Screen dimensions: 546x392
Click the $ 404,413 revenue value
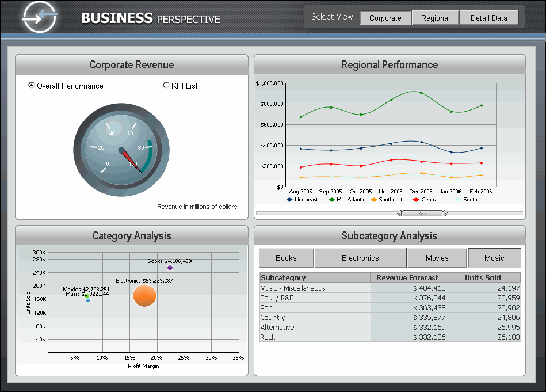point(429,288)
